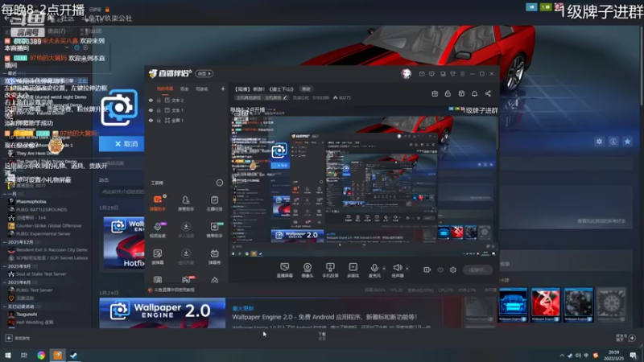
Task: Open the 虚拟形象 tool
Action: pyautogui.click(x=186, y=257)
